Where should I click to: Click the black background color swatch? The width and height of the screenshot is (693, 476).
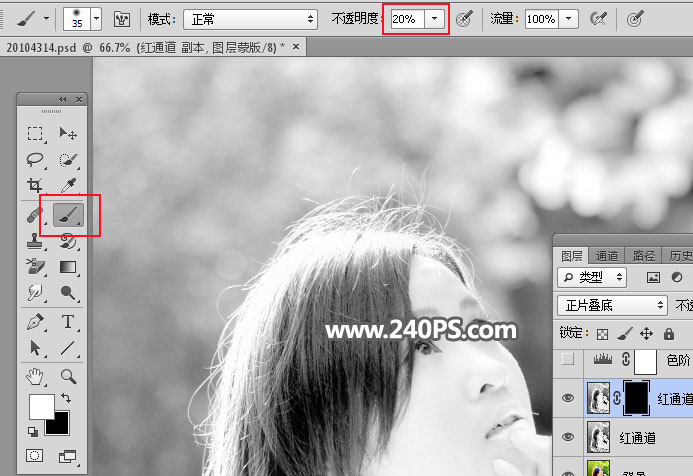pos(61,425)
